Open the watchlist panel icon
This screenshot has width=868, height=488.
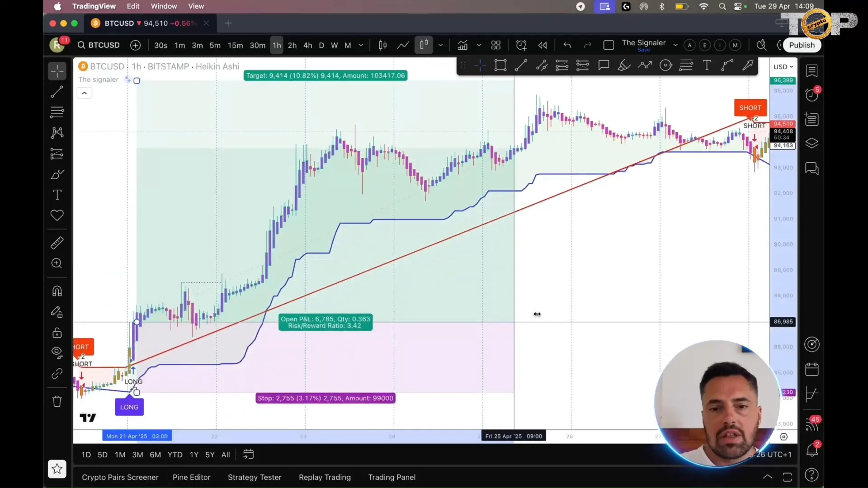[812, 70]
